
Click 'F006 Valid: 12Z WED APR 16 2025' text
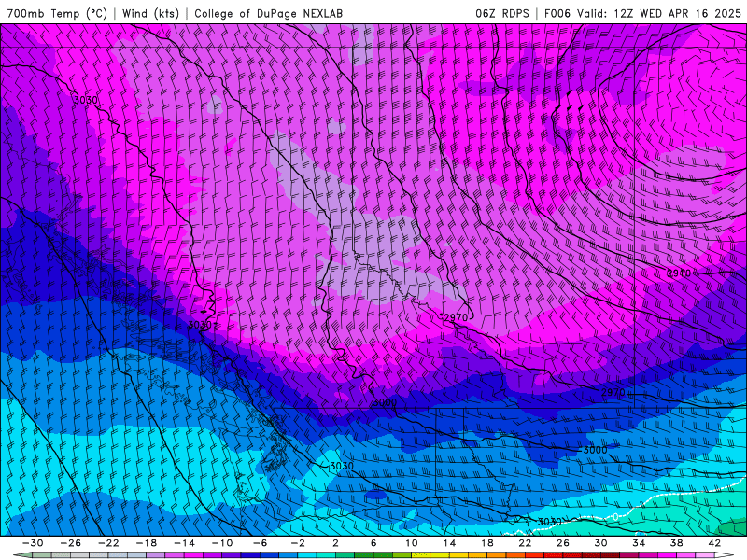tap(642, 13)
